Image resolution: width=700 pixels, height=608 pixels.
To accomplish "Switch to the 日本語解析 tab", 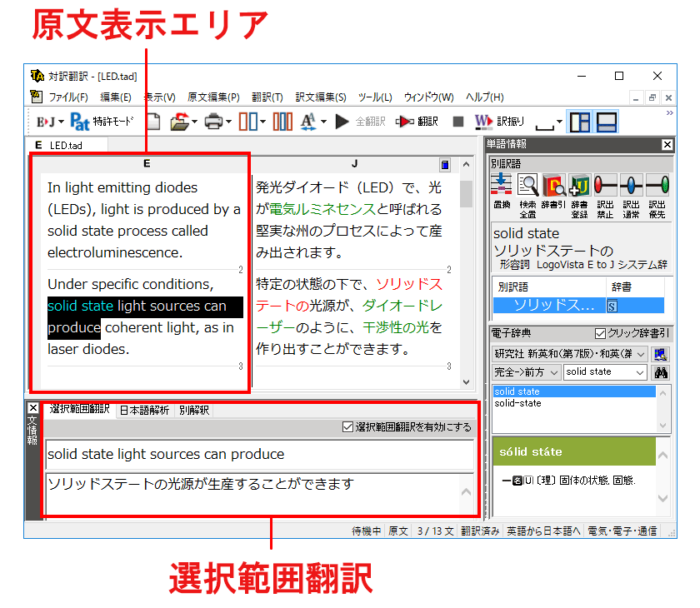I will (145, 411).
